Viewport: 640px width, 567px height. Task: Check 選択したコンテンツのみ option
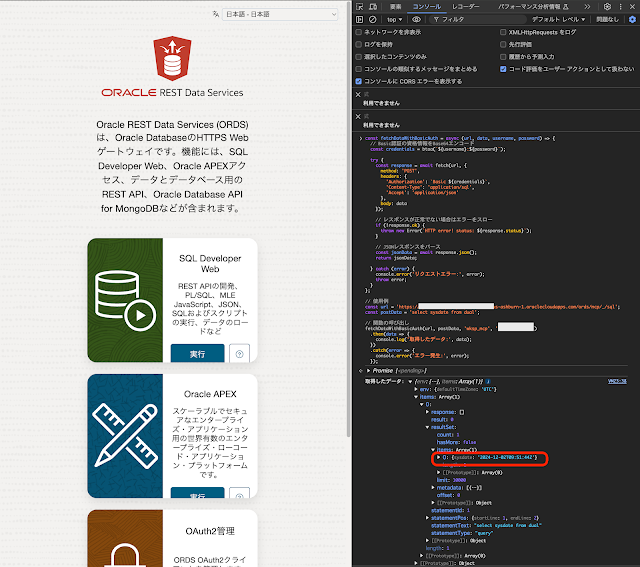[x=359, y=57]
